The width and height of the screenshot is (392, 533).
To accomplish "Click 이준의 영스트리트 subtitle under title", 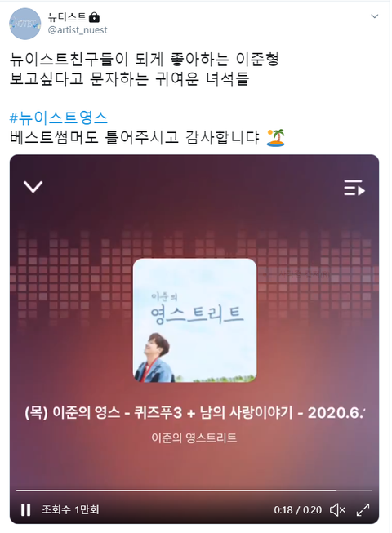I will click(x=194, y=438).
